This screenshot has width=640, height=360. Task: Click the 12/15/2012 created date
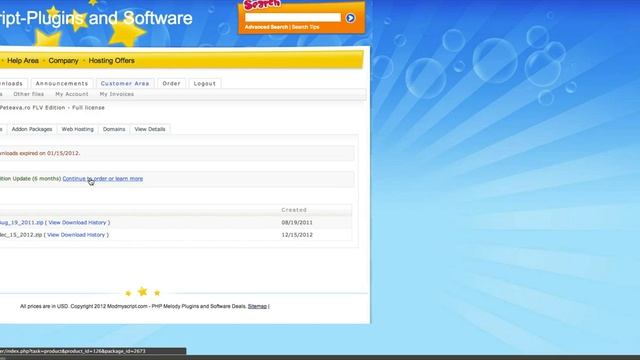click(297, 235)
